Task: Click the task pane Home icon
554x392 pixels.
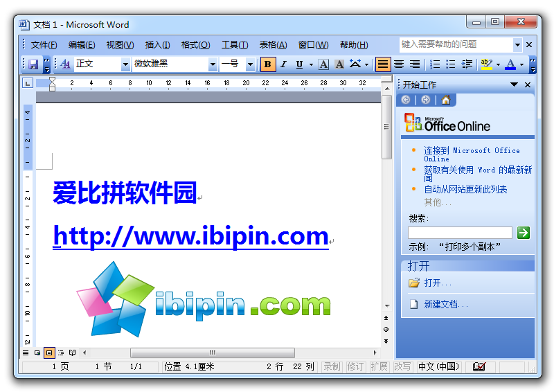Action: point(445,100)
